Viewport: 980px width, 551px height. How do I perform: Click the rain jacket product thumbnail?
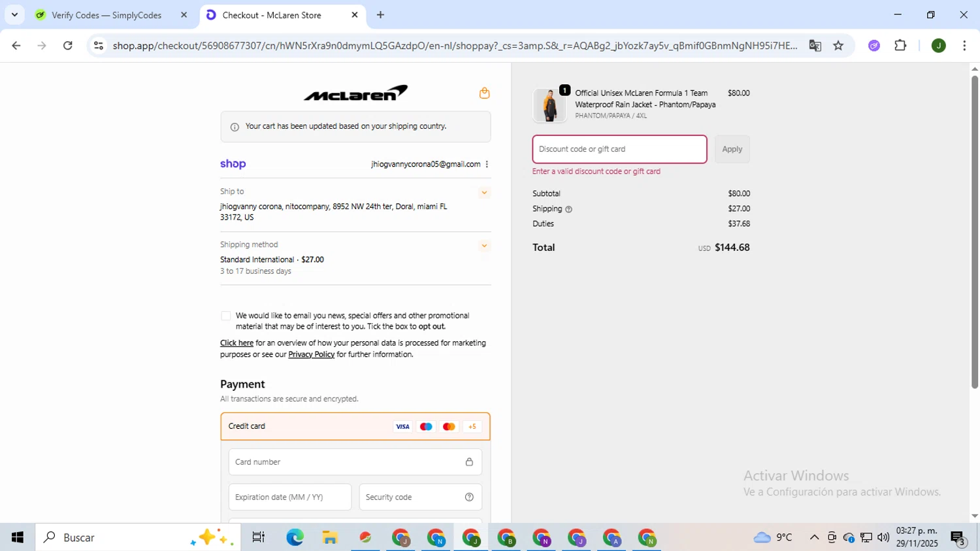[549, 105]
